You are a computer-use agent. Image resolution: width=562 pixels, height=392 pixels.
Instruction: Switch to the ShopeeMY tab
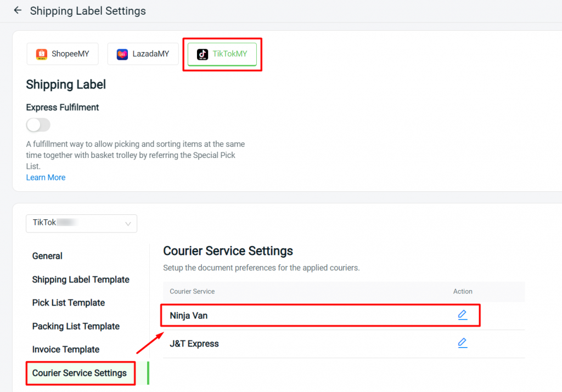pyautogui.click(x=63, y=54)
